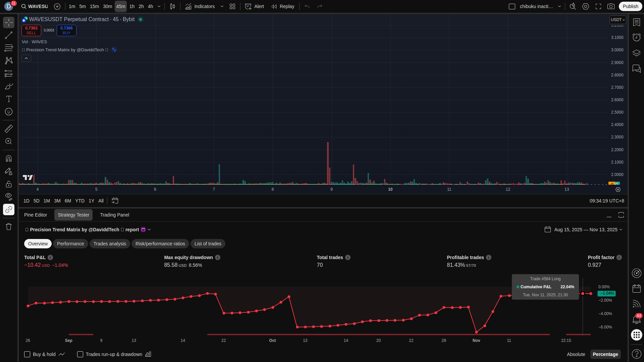Check Trades run-up & drawdown box
644x362 pixels.
[80, 354]
